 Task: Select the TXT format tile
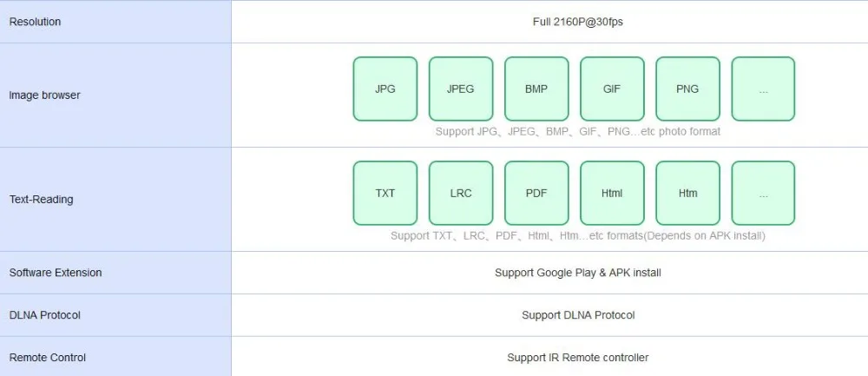tap(385, 193)
